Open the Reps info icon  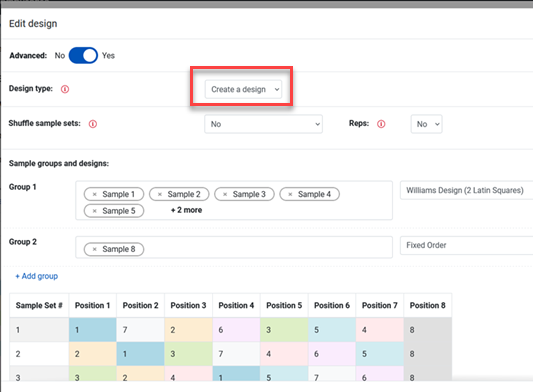pyautogui.click(x=381, y=124)
